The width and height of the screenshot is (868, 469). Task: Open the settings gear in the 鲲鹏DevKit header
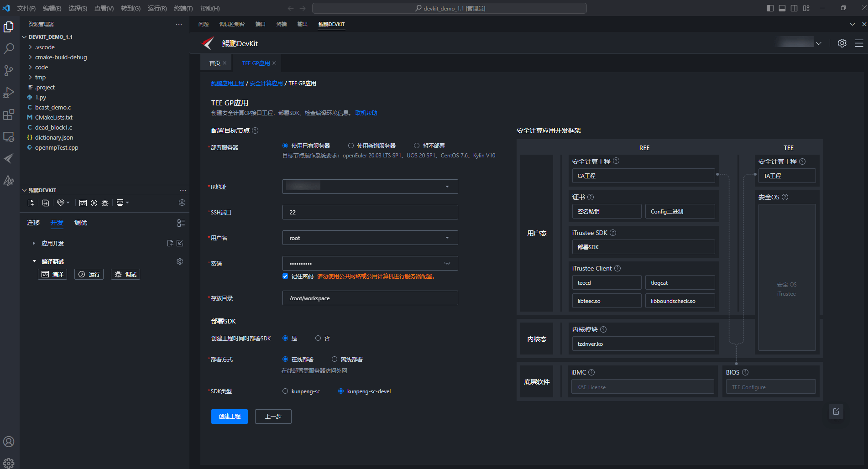click(x=842, y=43)
